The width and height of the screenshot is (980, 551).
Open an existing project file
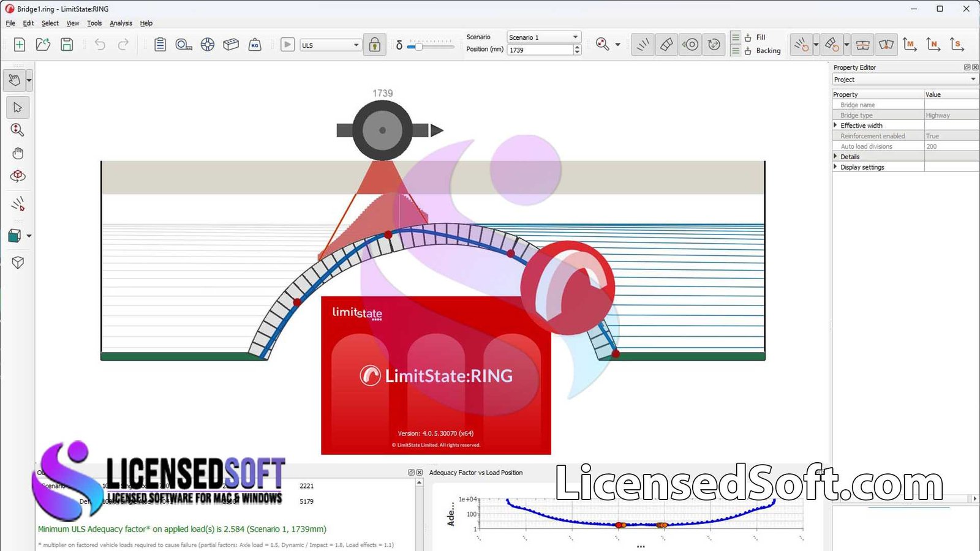[x=43, y=45]
